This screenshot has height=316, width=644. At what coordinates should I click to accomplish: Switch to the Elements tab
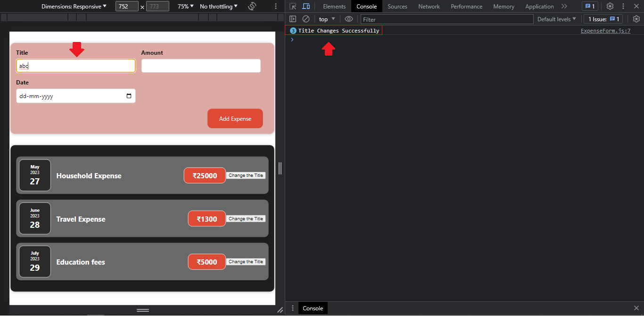click(334, 6)
